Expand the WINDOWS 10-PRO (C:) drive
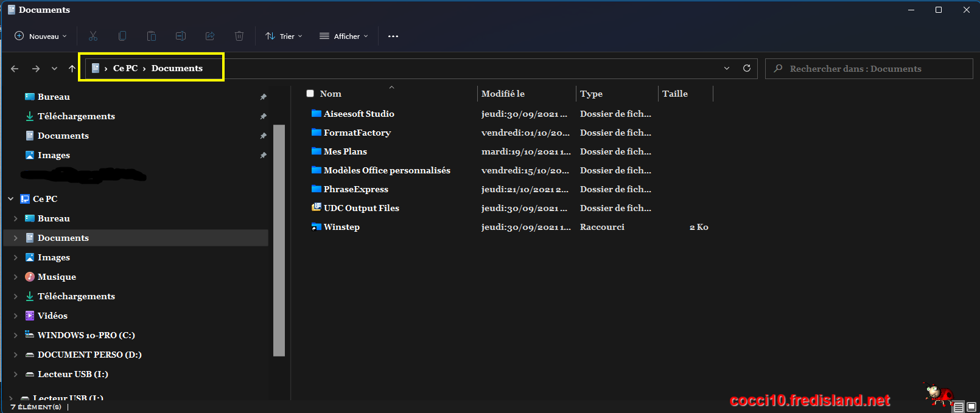 [15, 335]
